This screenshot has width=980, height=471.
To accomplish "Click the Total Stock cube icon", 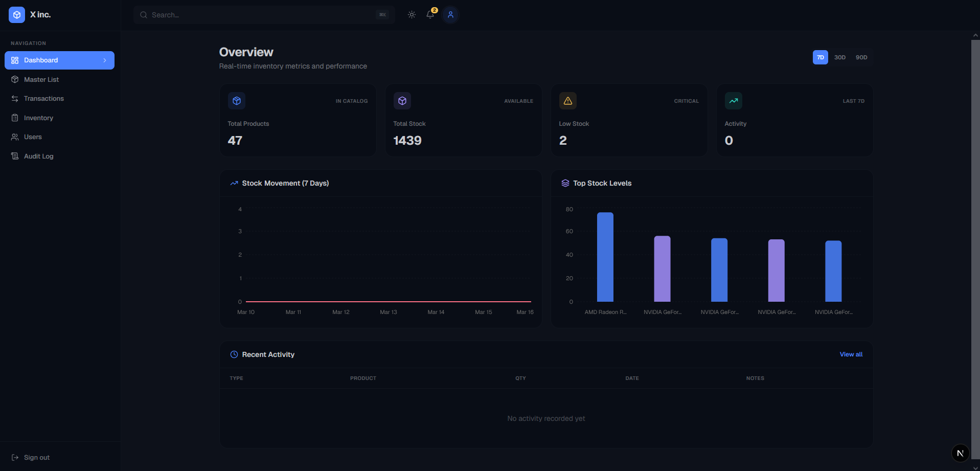I will click(402, 101).
